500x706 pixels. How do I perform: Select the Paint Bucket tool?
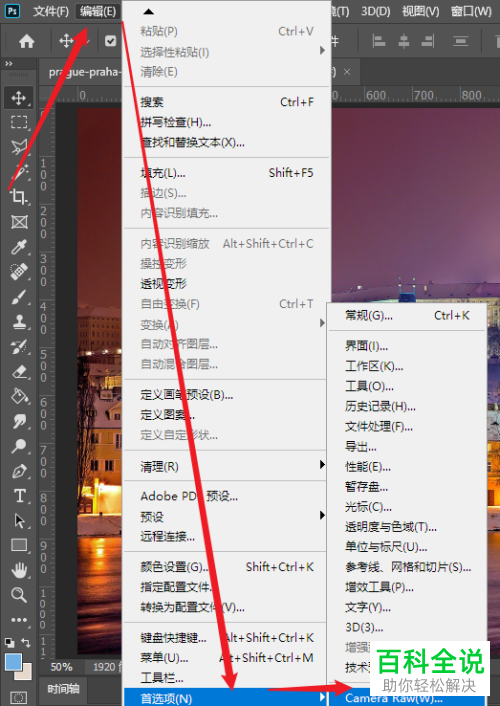tap(18, 396)
